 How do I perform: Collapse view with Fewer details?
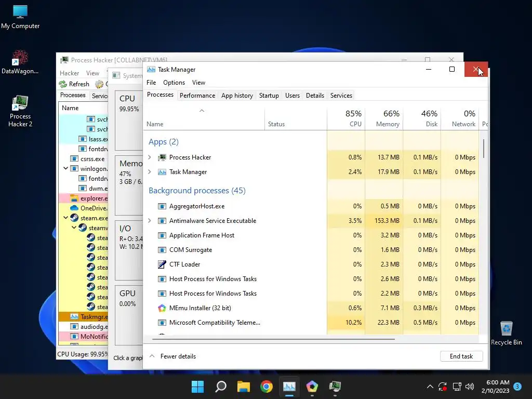coord(172,356)
